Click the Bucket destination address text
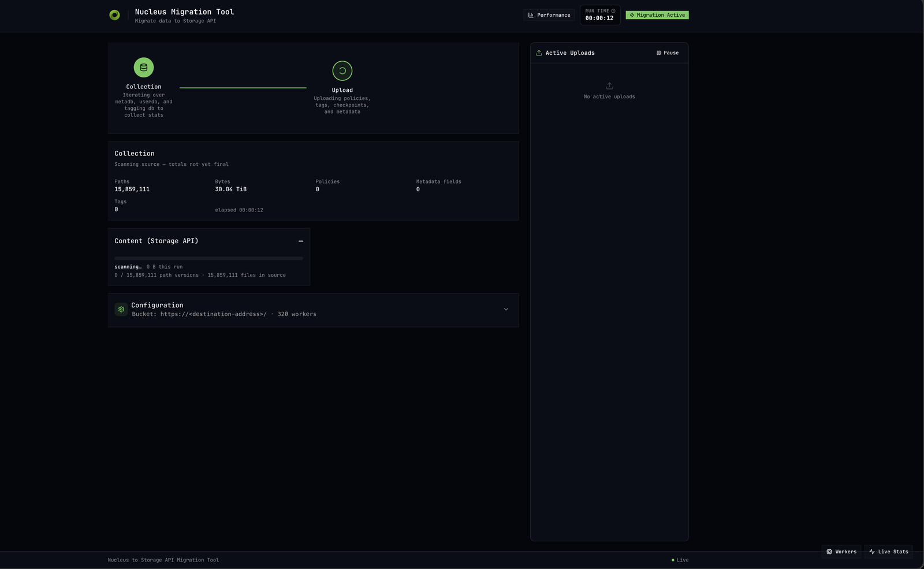 coord(199,314)
